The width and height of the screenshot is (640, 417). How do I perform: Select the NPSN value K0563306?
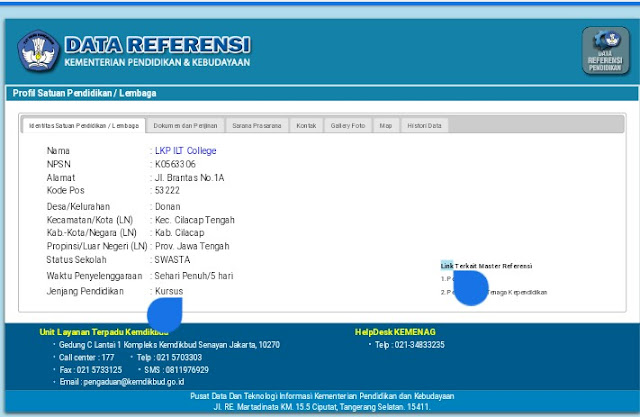[175, 164]
